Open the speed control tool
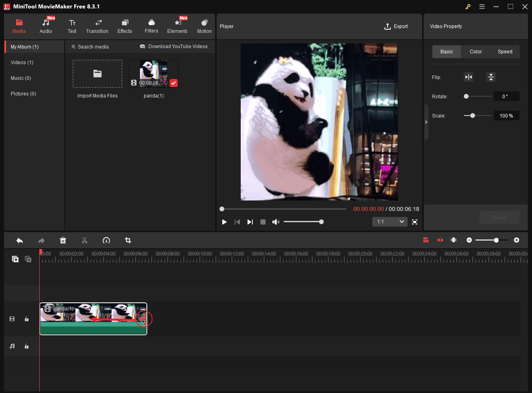Image resolution: width=532 pixels, height=393 pixels. pyautogui.click(x=106, y=240)
